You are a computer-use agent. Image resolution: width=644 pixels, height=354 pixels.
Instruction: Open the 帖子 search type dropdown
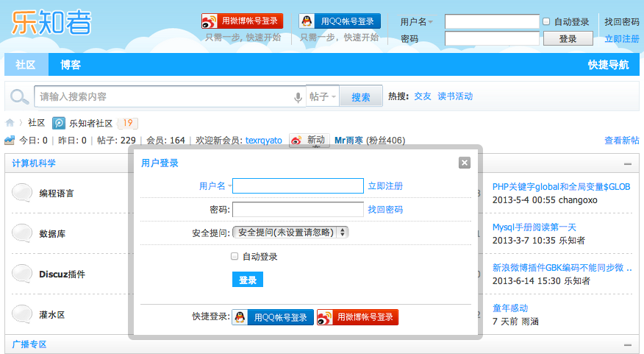pyautogui.click(x=323, y=96)
